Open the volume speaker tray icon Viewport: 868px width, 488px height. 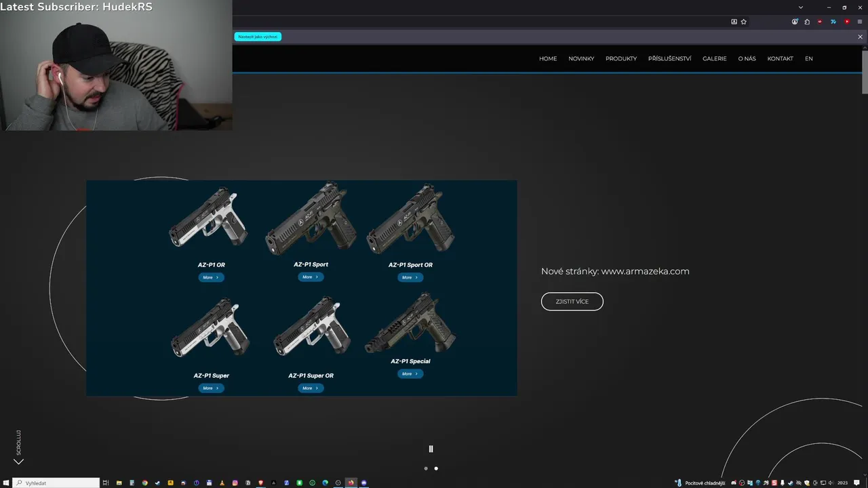[831, 483]
